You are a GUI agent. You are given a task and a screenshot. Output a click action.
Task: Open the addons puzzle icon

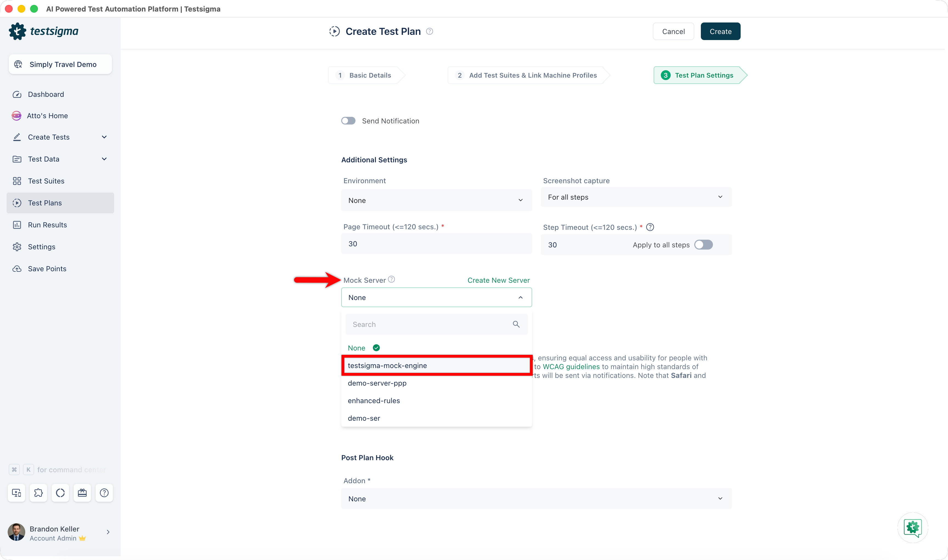tap(38, 493)
